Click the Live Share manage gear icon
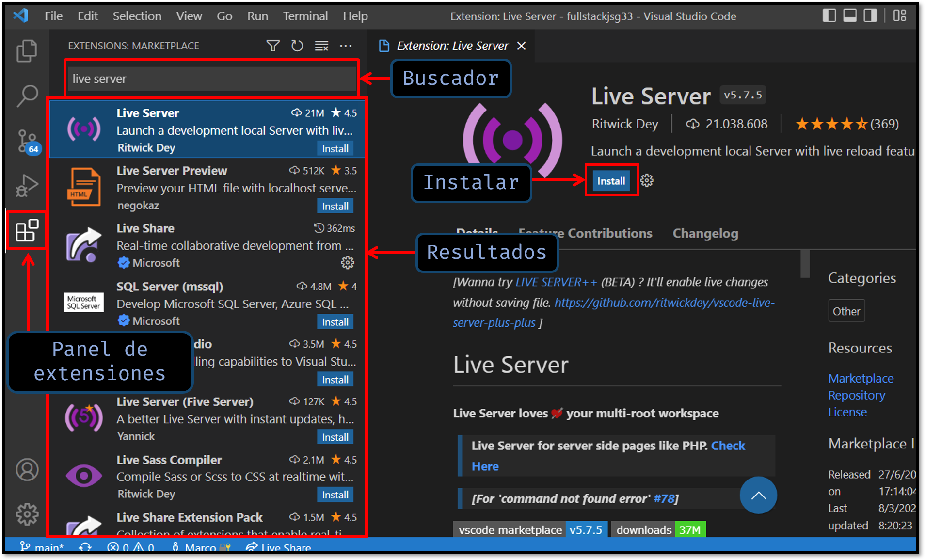This screenshot has width=925, height=560. [348, 263]
